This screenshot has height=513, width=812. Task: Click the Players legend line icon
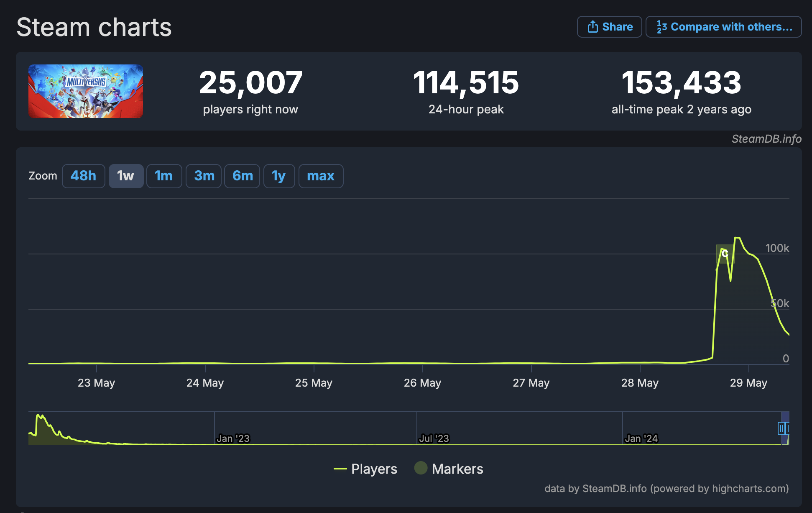coord(340,469)
